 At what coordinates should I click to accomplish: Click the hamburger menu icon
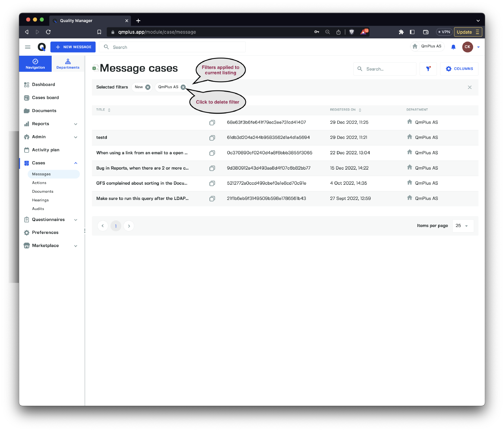pyautogui.click(x=28, y=47)
